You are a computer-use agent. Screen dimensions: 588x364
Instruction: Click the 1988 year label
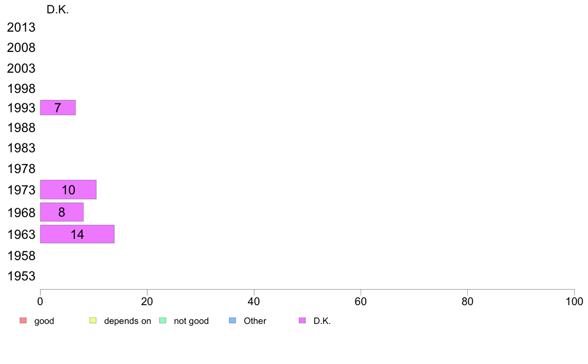tap(21, 128)
